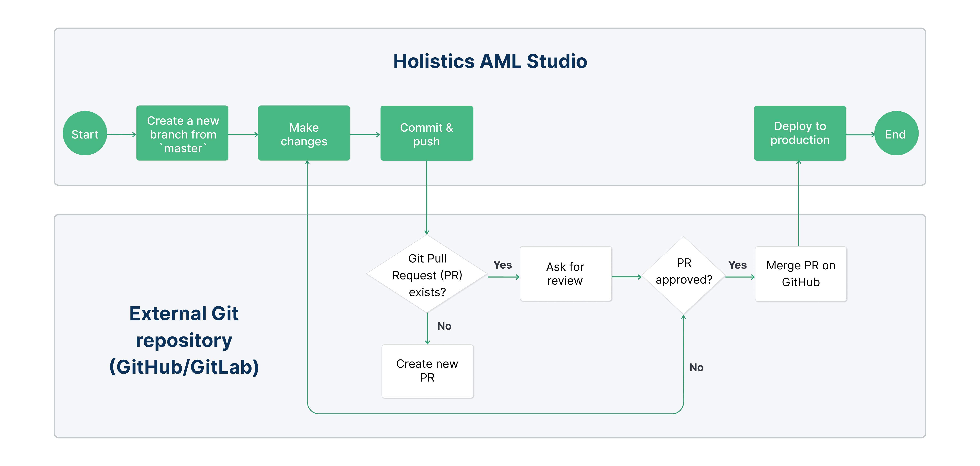
Task: Click the green Start circle
Action: coord(84,133)
